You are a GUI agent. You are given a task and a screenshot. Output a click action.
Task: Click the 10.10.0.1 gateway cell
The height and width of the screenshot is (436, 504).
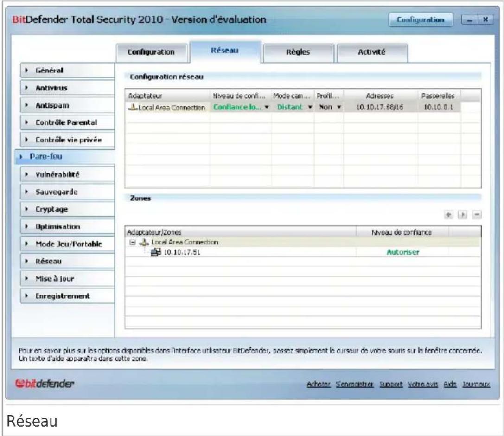point(439,107)
